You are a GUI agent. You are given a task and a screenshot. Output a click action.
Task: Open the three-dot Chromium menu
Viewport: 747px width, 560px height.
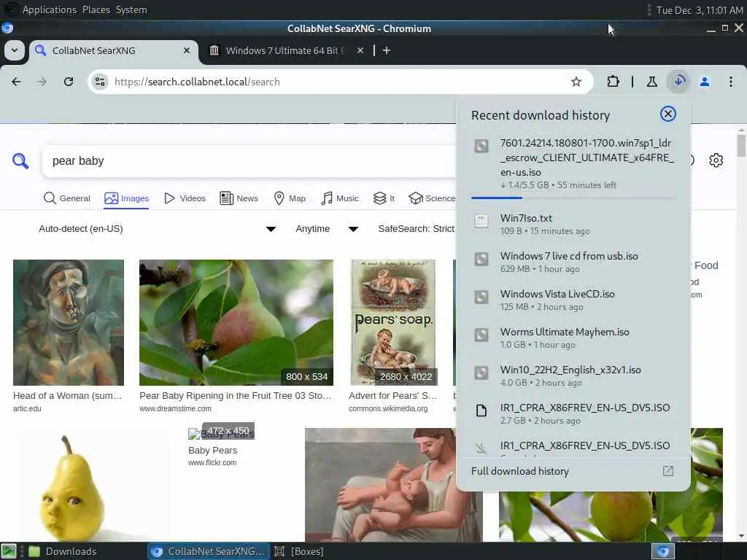[731, 82]
